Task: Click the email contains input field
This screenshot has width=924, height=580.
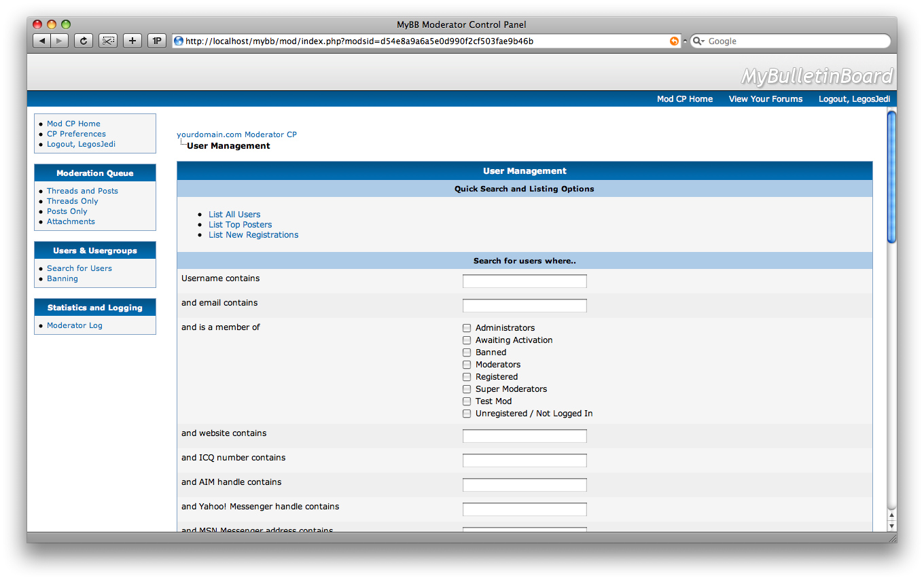Action: tap(525, 306)
